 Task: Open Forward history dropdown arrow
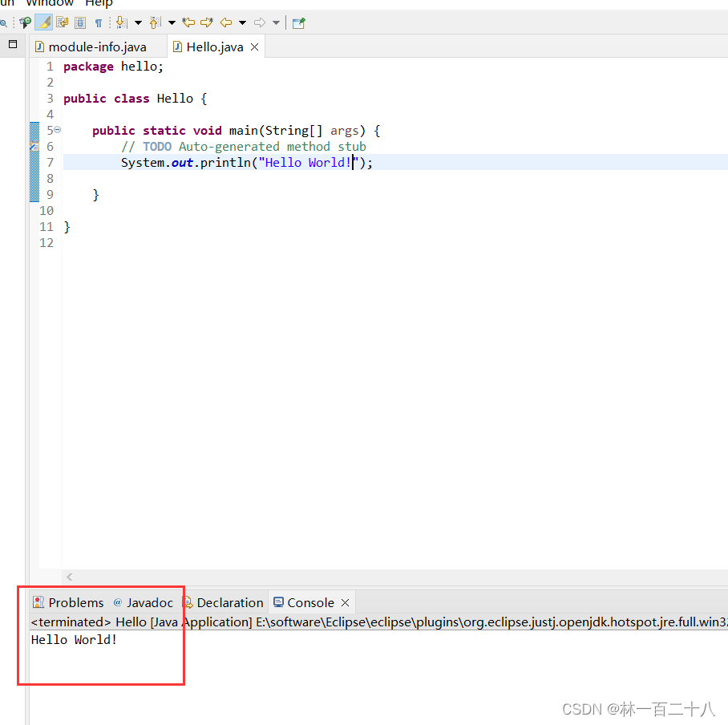pyautogui.click(x=277, y=22)
